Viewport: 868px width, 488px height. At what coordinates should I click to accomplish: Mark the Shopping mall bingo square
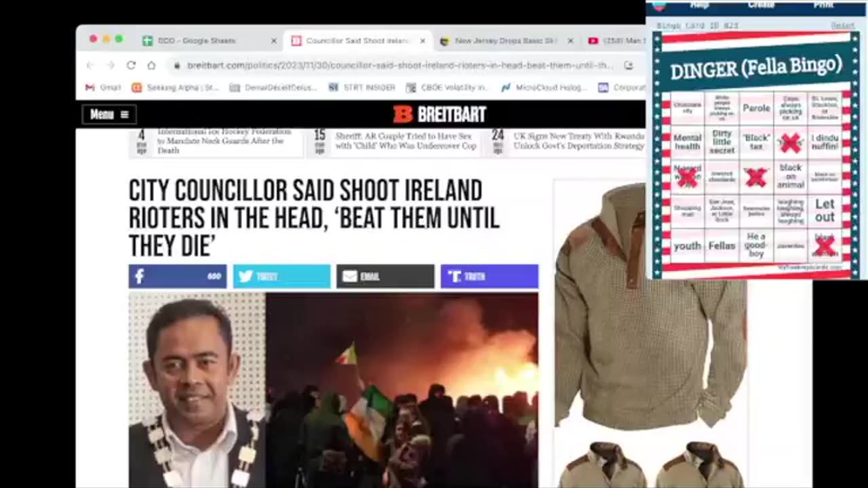click(687, 211)
